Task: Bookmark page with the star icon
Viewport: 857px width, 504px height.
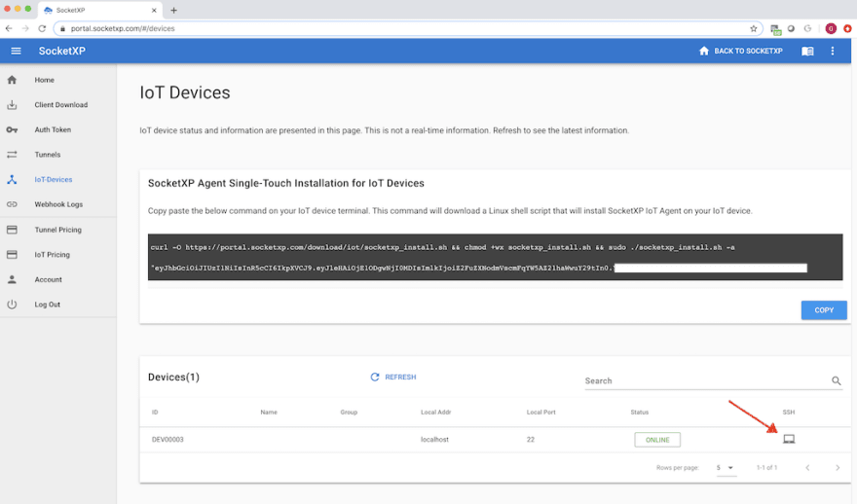Action: tap(753, 28)
